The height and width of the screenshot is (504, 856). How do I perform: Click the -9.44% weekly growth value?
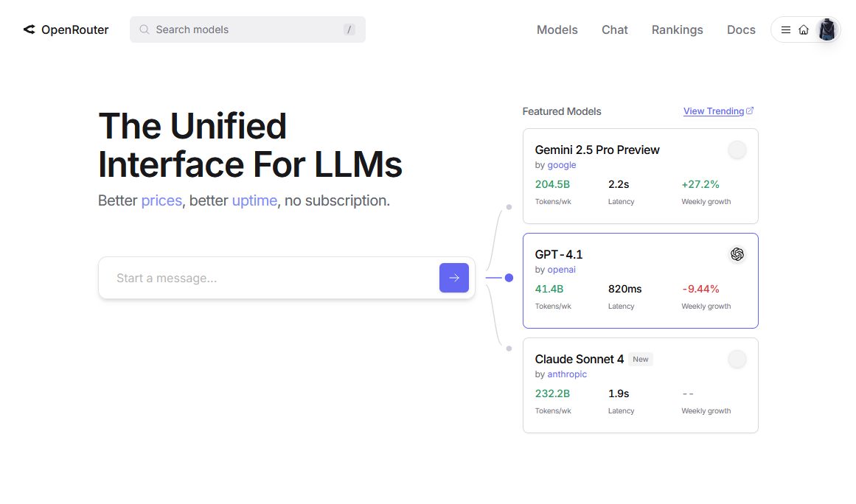click(700, 289)
